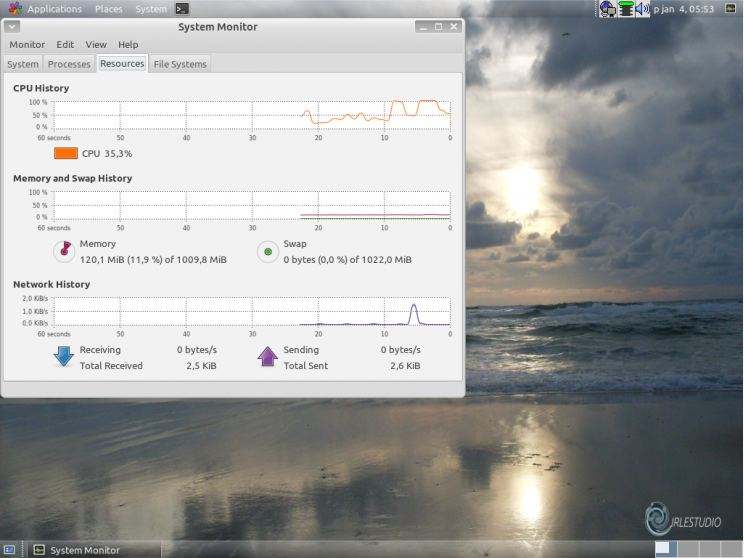744x558 pixels.
Task: Switch to the Processes tab
Action: click(x=69, y=64)
